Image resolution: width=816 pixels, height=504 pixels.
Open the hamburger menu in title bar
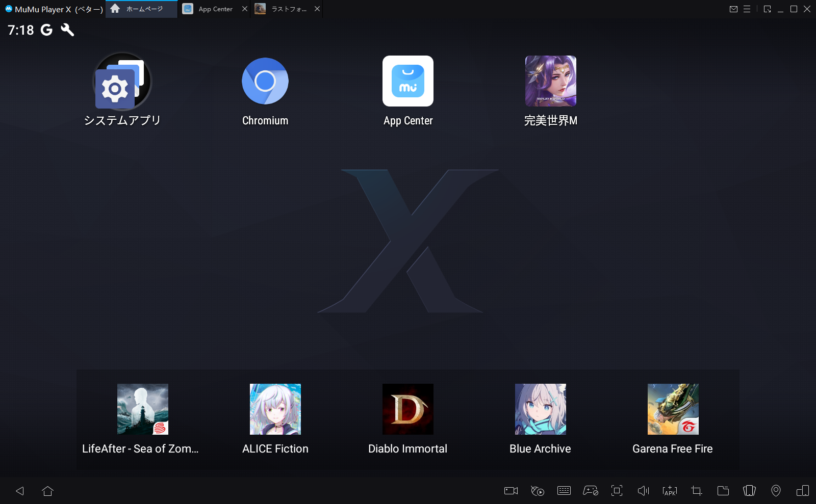[x=747, y=9]
